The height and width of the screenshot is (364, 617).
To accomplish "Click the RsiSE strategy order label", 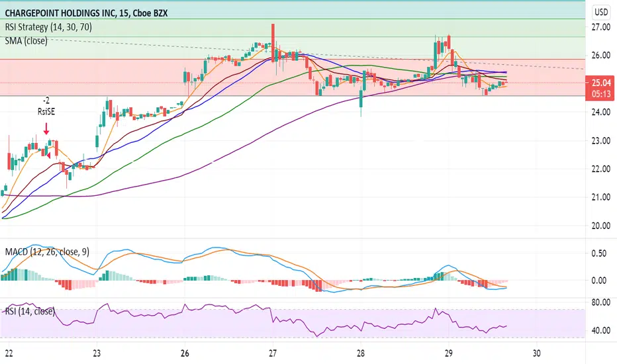I will click(46, 112).
